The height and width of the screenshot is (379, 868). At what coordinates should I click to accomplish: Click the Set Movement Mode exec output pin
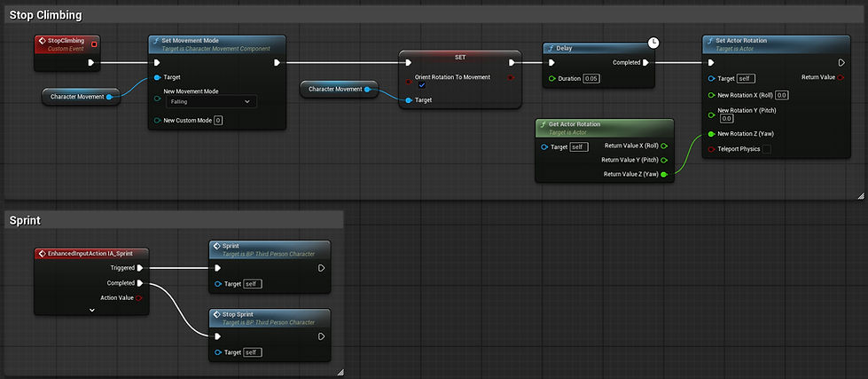click(277, 63)
